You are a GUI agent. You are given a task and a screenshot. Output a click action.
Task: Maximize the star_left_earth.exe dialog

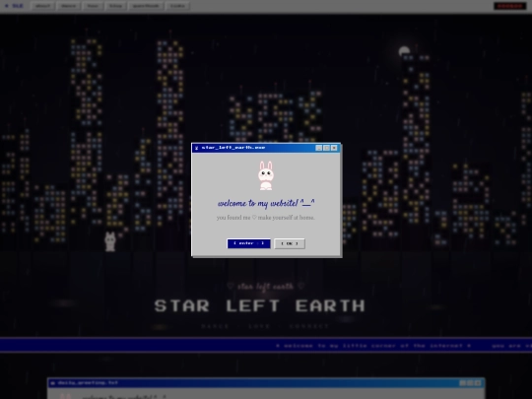[327, 148]
